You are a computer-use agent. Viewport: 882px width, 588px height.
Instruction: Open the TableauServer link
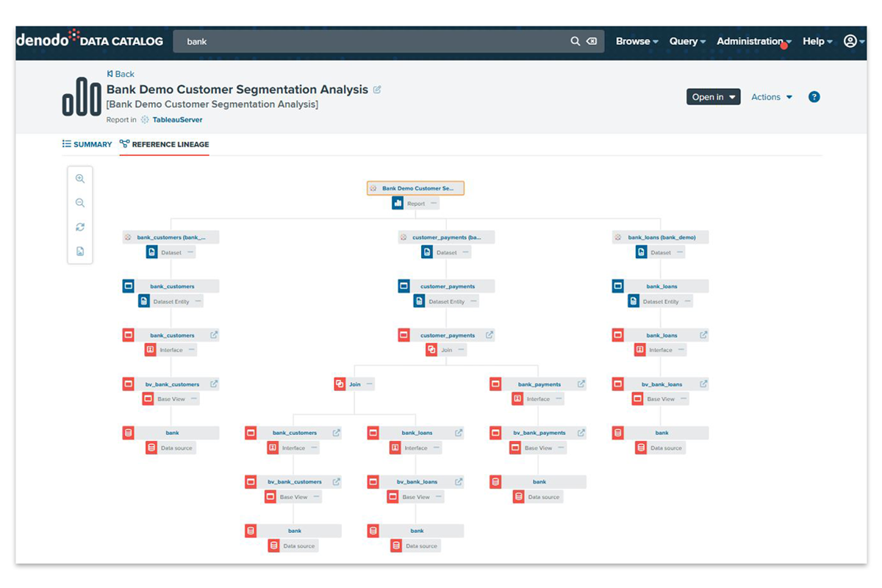click(x=177, y=120)
